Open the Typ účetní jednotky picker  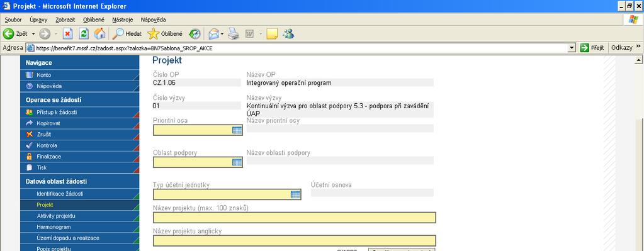[x=295, y=195]
